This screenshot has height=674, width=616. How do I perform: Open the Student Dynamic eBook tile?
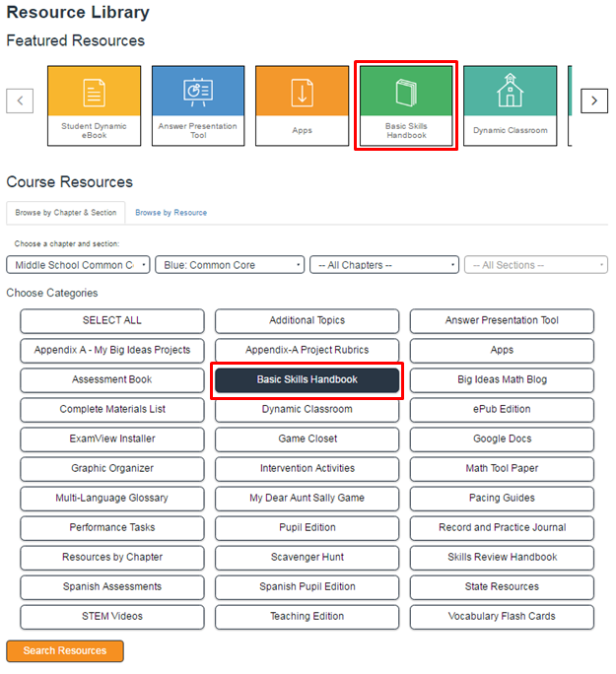click(x=94, y=105)
